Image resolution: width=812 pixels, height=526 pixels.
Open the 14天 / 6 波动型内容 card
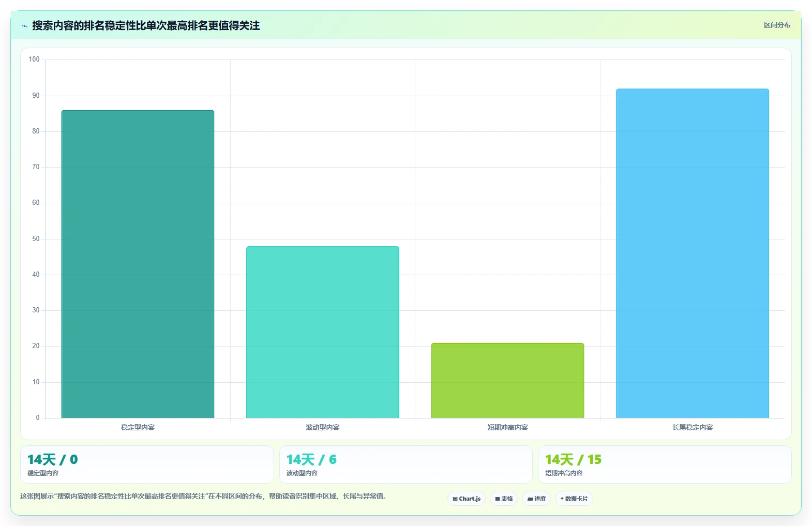(406, 464)
